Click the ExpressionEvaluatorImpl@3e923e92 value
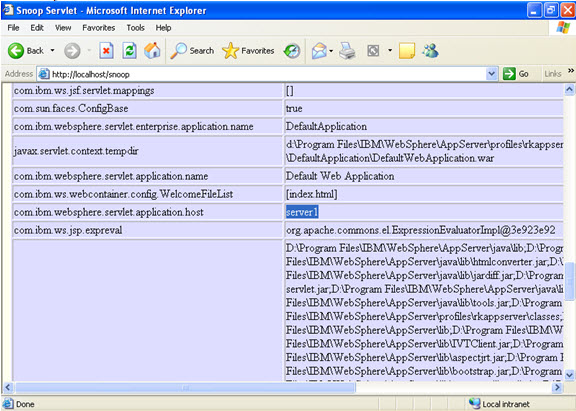The width and height of the screenshot is (576, 411). tap(421, 230)
